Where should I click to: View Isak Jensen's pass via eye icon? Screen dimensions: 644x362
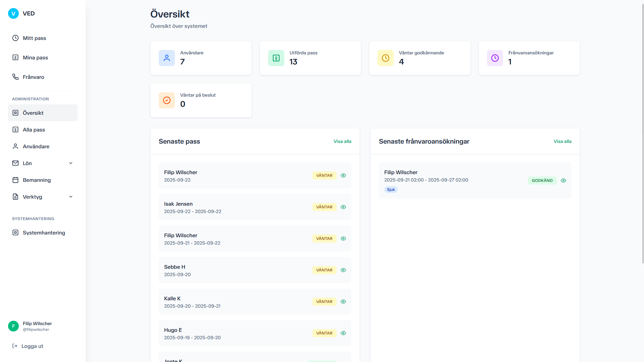point(343,207)
